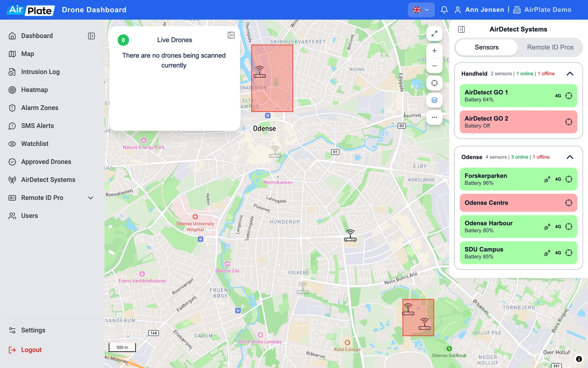The image size is (588, 368).
Task: Collapse the left sidebar panel
Action: pos(92,36)
